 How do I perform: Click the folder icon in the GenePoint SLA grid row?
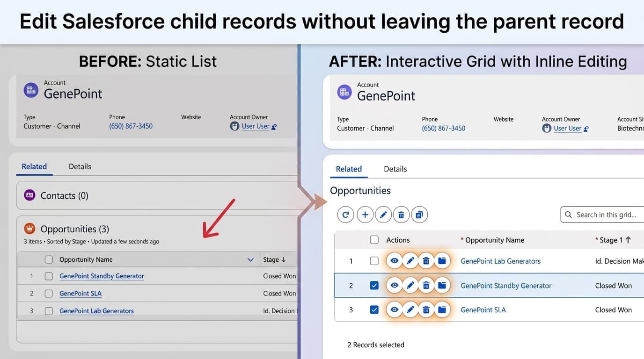click(x=442, y=309)
